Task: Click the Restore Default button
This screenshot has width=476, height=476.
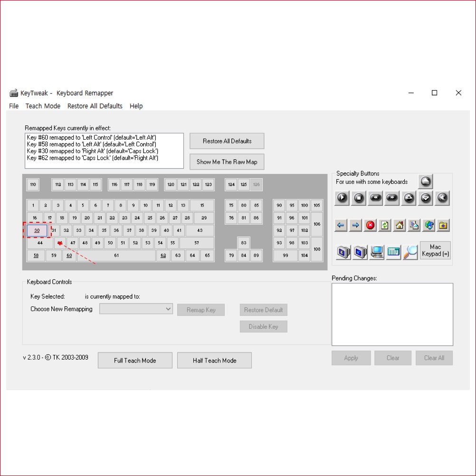Action: click(264, 310)
